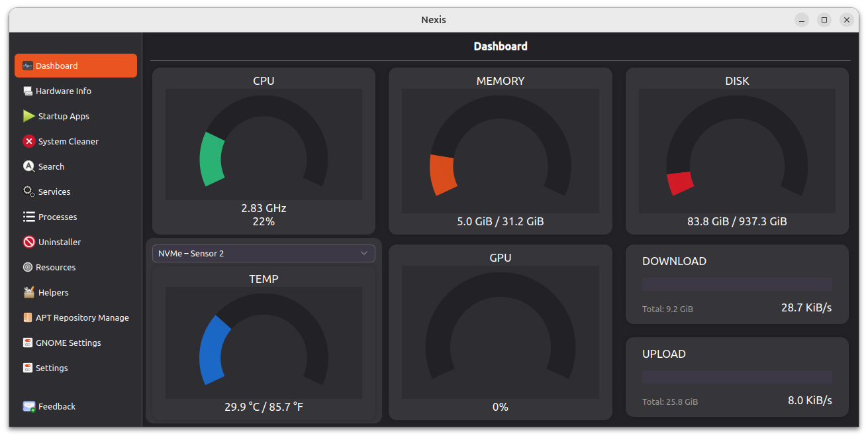Click the Search magnifier icon

(x=29, y=166)
